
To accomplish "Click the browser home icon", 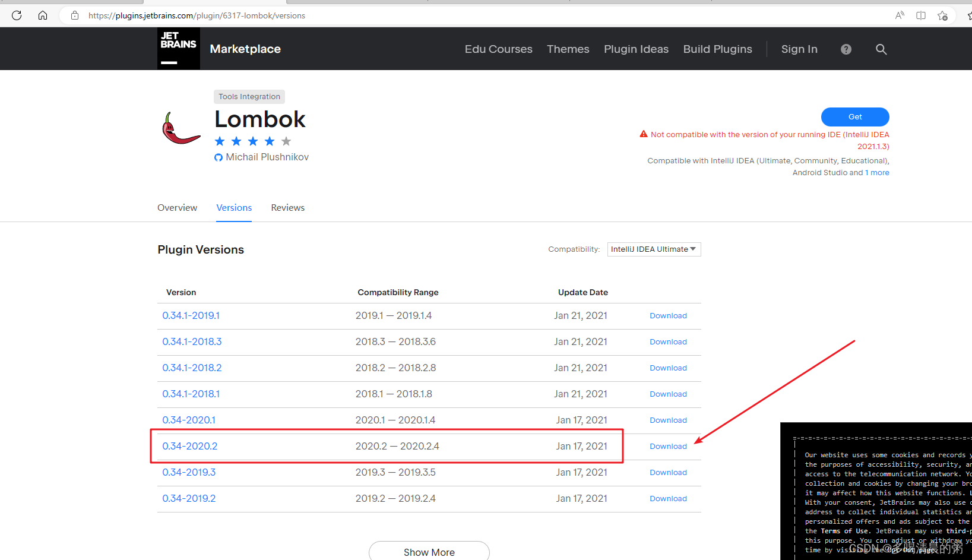I will pos(43,15).
